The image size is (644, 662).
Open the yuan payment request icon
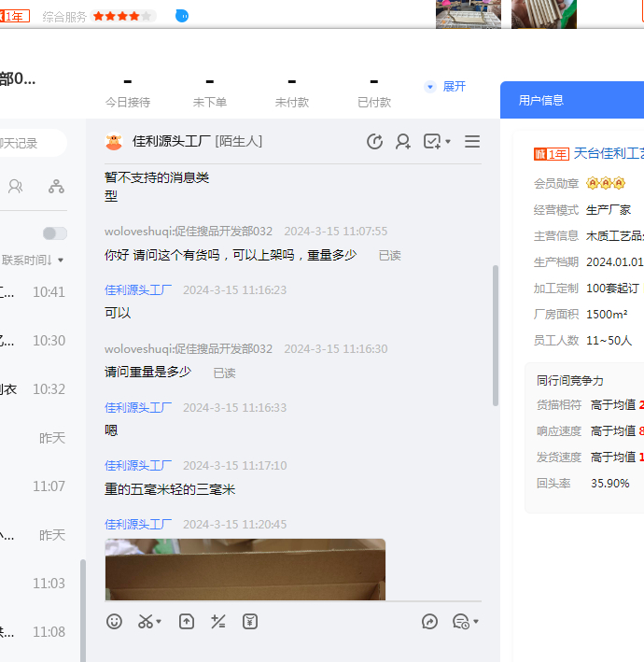[x=249, y=621]
